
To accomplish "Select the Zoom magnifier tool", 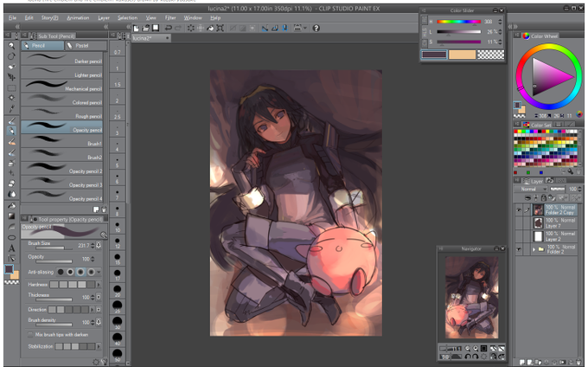I will tap(11, 45).
